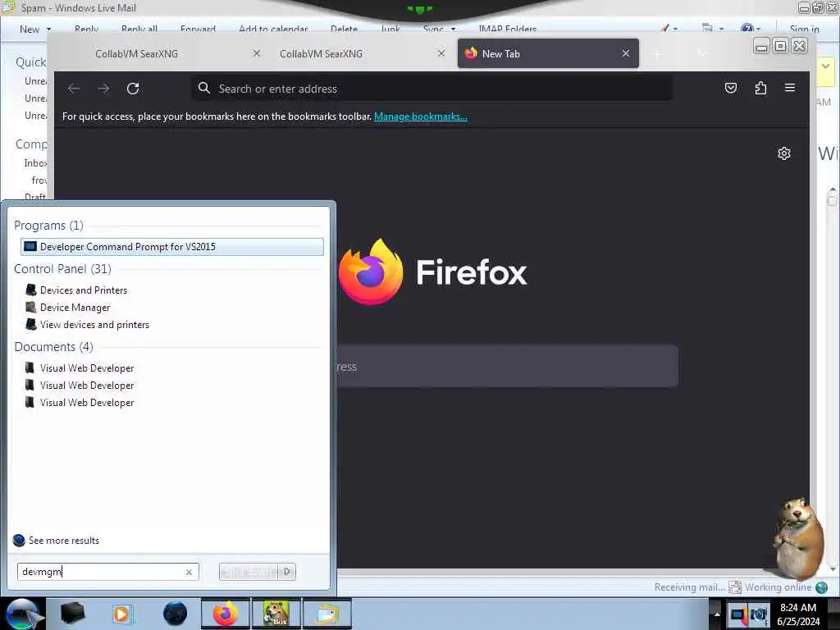The image size is (840, 630).
Task: Click the Firefox back arrow button
Action: click(74, 89)
